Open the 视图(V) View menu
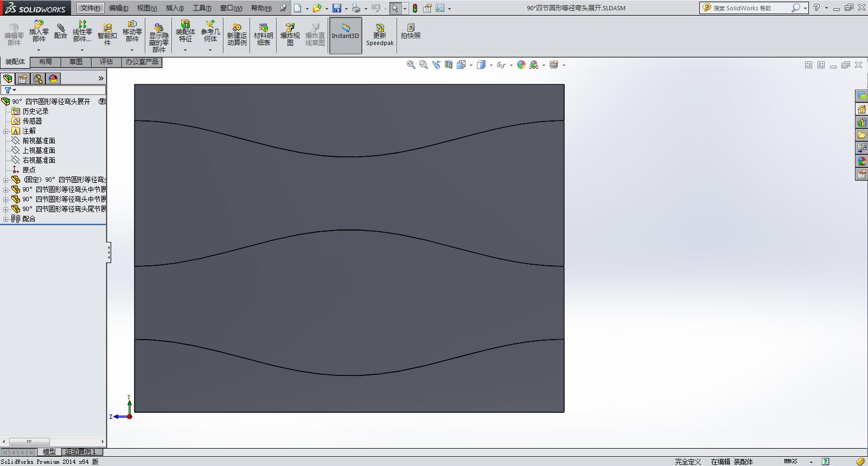This screenshot has width=868, height=466. coord(146,8)
